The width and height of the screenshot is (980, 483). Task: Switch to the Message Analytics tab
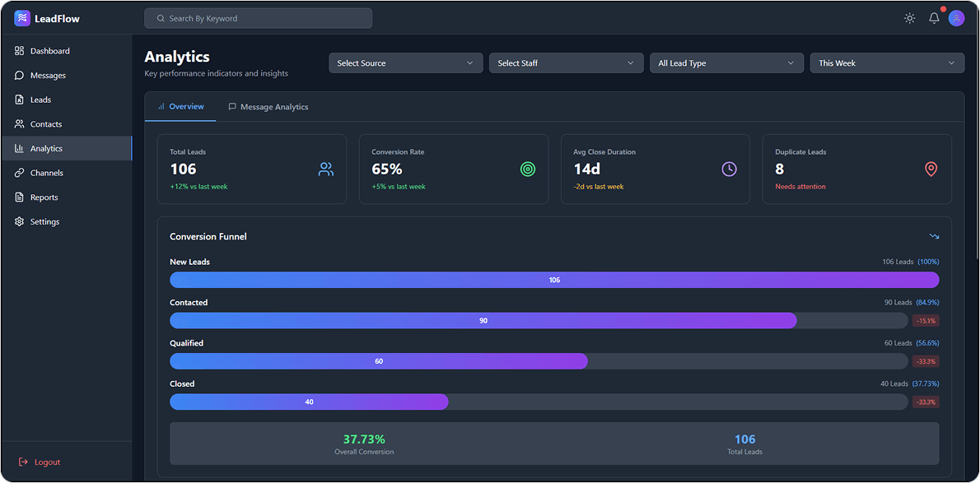pyautogui.click(x=268, y=107)
